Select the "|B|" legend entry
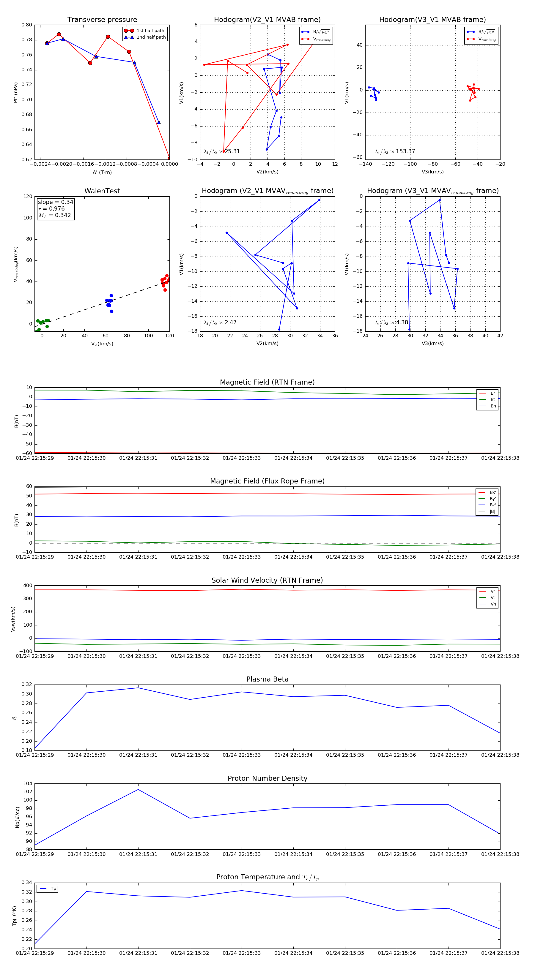535x980 pixels. (487, 511)
